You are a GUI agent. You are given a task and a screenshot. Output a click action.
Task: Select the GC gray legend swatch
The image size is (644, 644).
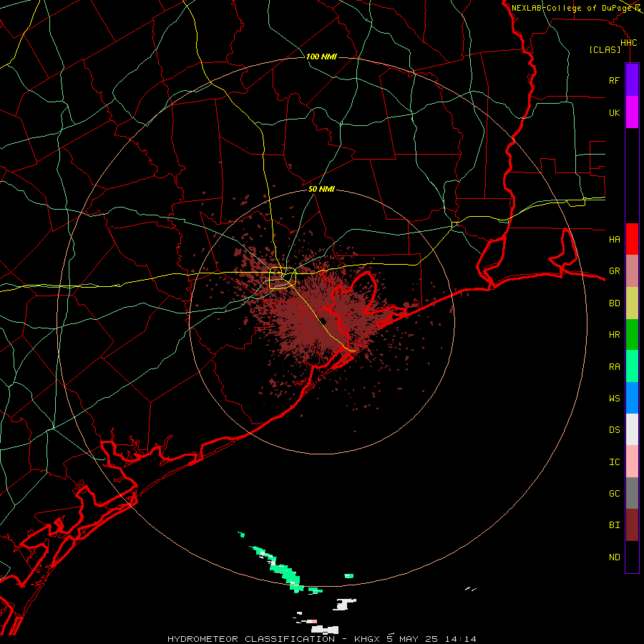point(632,493)
